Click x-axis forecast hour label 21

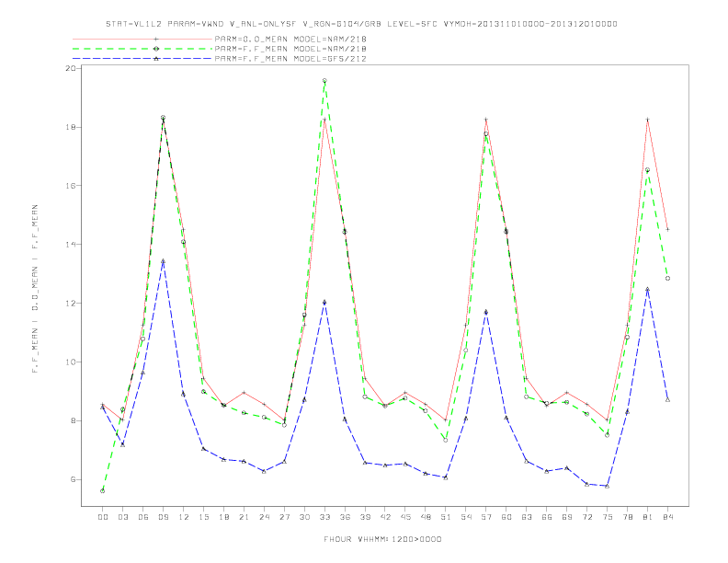244,517
